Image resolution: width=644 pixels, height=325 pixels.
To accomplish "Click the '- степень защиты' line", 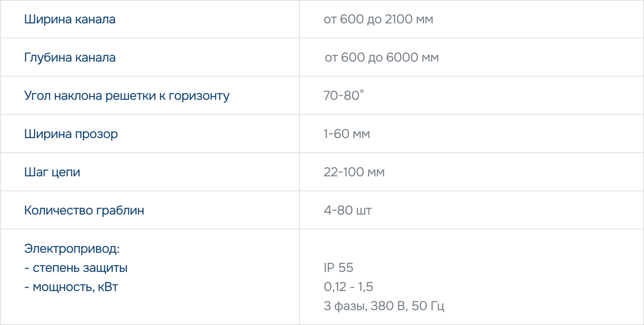I will pyautogui.click(x=76, y=268).
